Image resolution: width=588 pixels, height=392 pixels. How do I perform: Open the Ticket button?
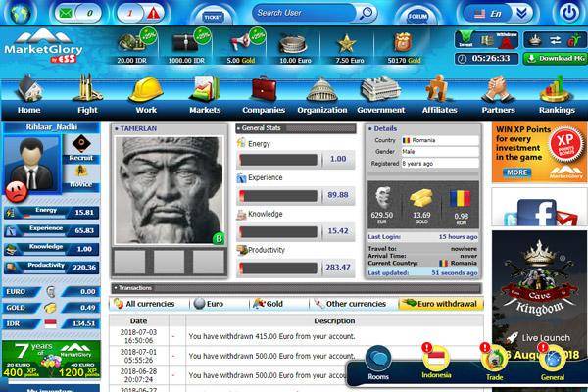[213, 17]
